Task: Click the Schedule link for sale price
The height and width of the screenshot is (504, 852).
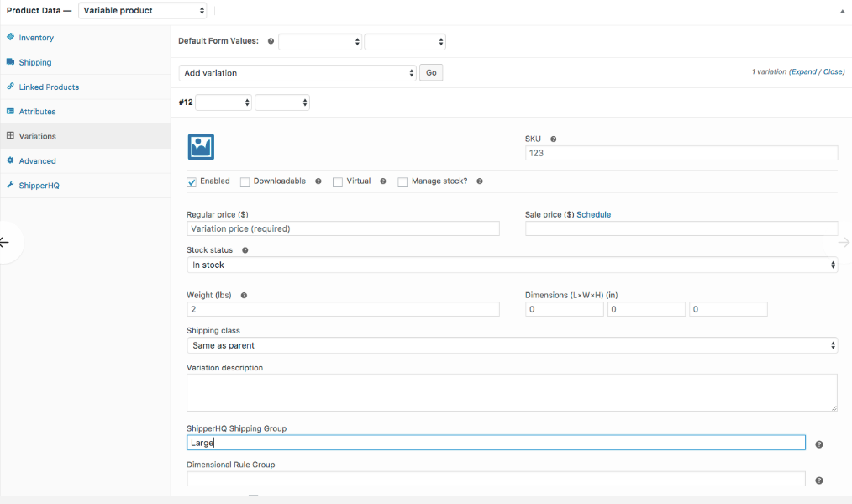Action: [x=593, y=215]
